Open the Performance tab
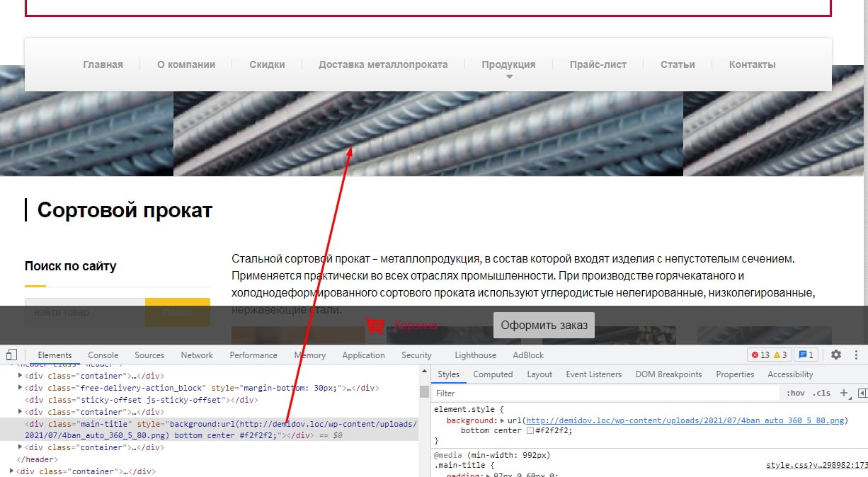Viewport: 868px width, 477px height. point(253,355)
